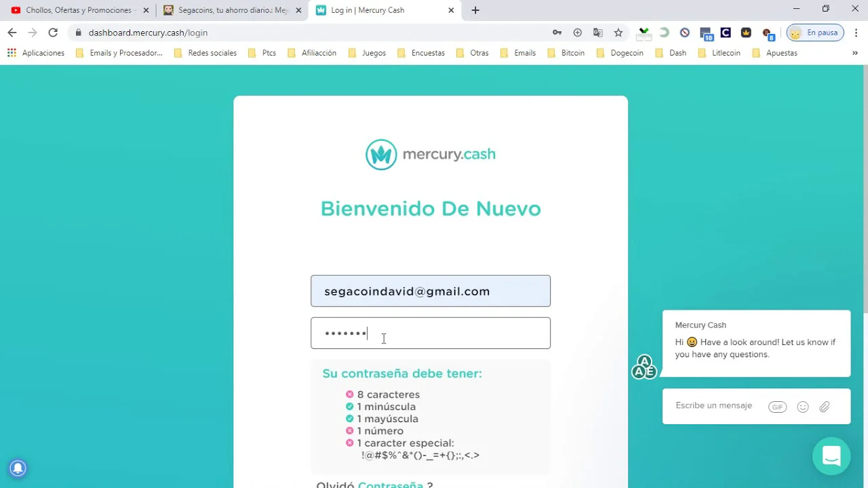
Task: Expand the Dogecoin bookmarks folder
Action: [x=620, y=53]
